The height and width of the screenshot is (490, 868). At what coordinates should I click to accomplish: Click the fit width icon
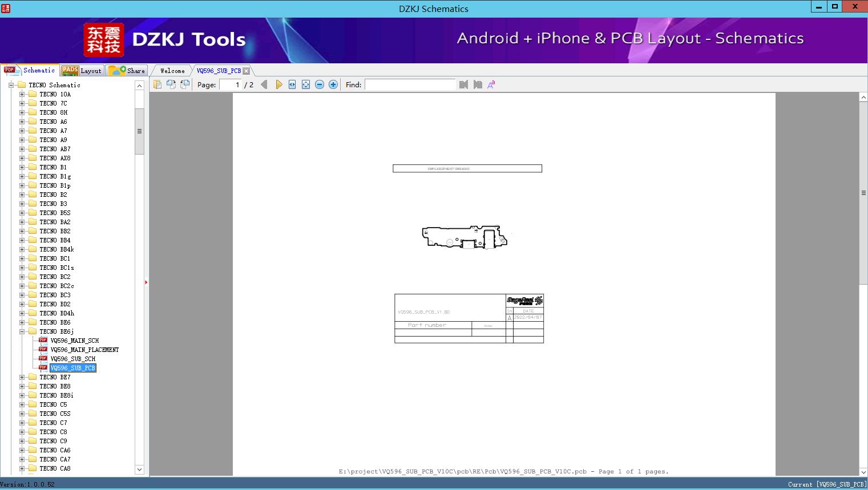tap(292, 84)
